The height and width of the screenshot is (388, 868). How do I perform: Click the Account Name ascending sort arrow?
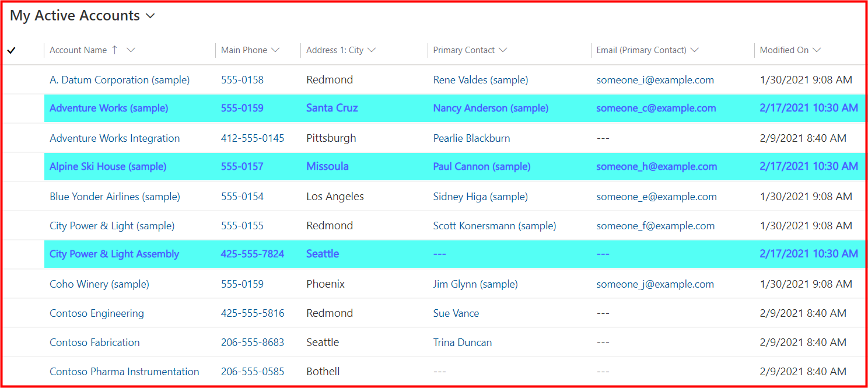pyautogui.click(x=114, y=50)
